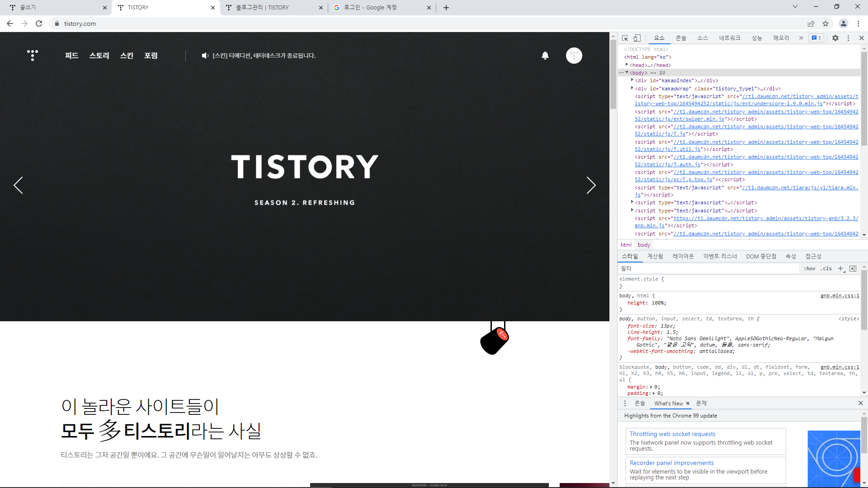Switch to the 메모리 DevTools tab
The image size is (868, 488).
tap(781, 38)
